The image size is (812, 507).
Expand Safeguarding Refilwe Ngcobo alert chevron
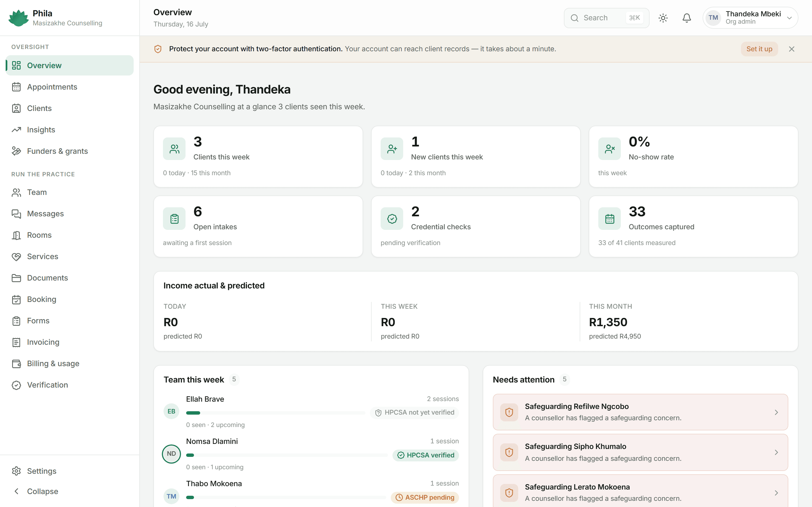tap(776, 412)
